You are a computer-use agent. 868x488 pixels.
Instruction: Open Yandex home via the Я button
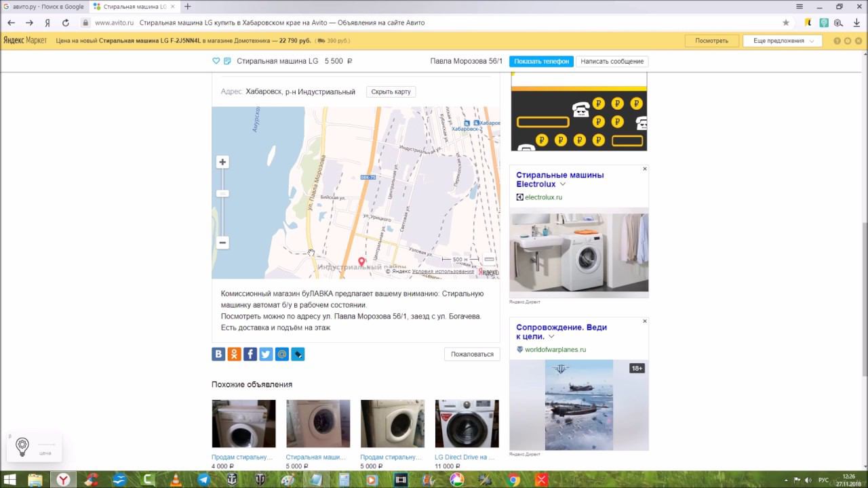tap(47, 22)
